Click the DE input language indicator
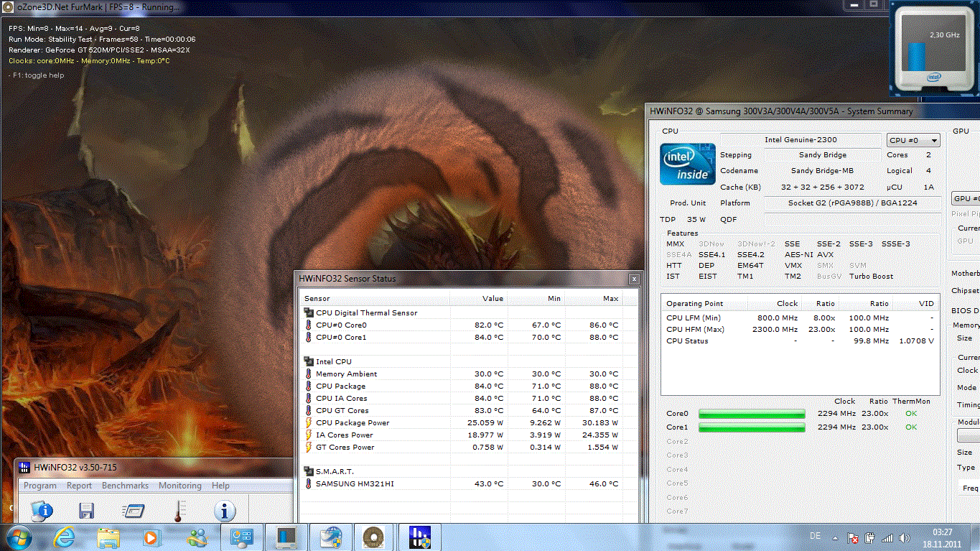The height and width of the screenshot is (551, 980). tap(816, 537)
